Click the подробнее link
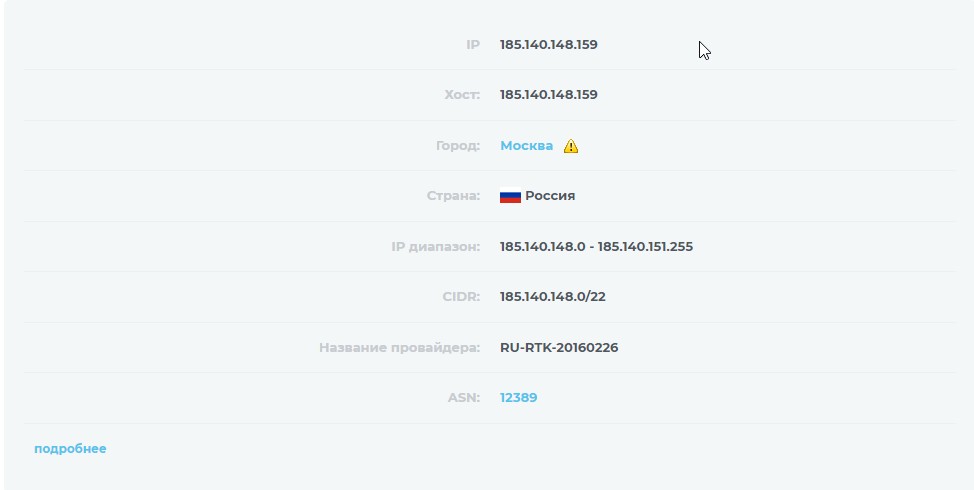 click(70, 448)
